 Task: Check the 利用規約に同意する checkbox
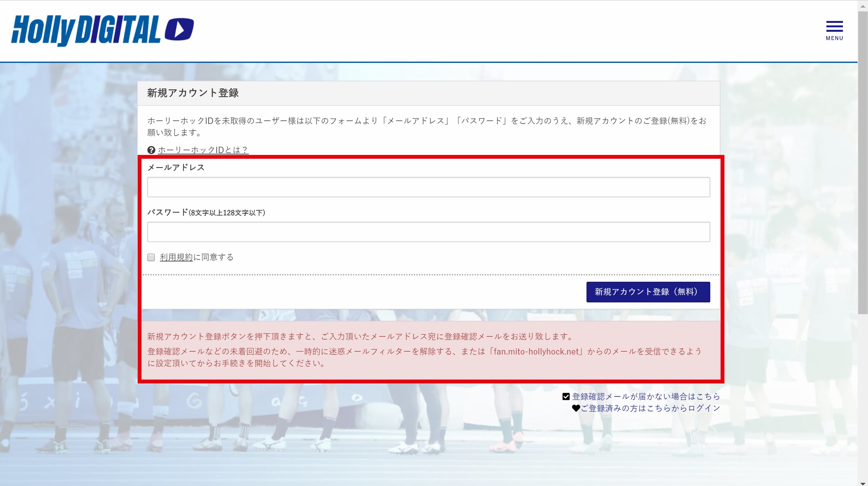pos(151,258)
